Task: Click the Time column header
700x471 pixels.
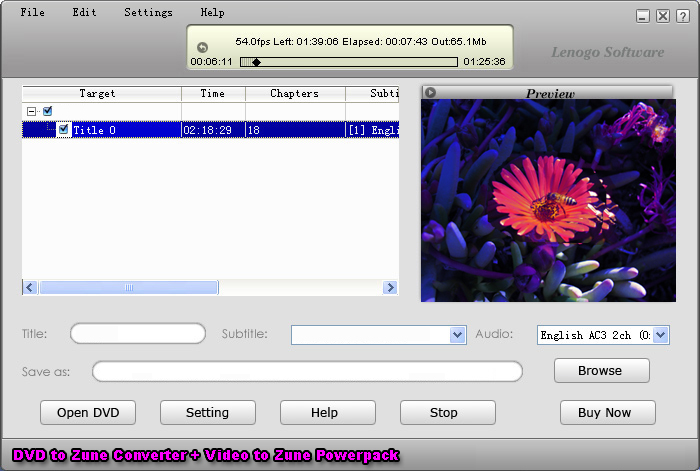Action: pyautogui.click(x=213, y=94)
